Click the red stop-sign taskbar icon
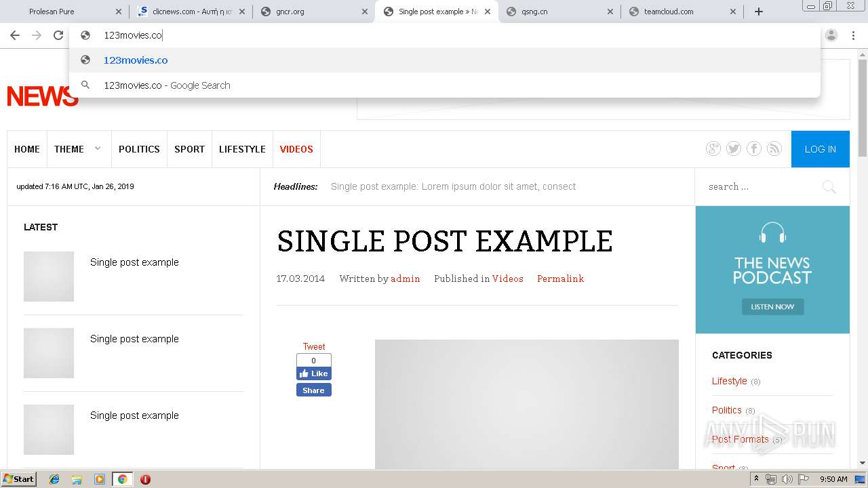 pyautogui.click(x=145, y=479)
